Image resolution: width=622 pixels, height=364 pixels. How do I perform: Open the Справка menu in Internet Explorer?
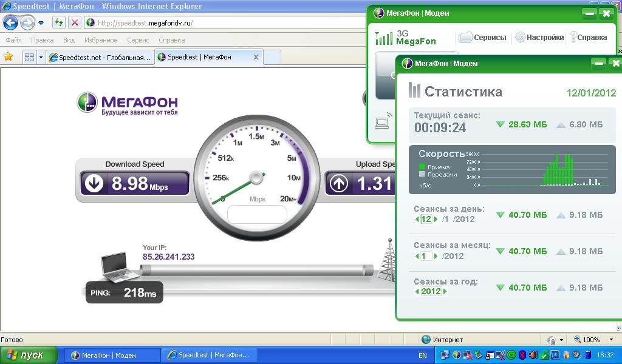click(172, 40)
